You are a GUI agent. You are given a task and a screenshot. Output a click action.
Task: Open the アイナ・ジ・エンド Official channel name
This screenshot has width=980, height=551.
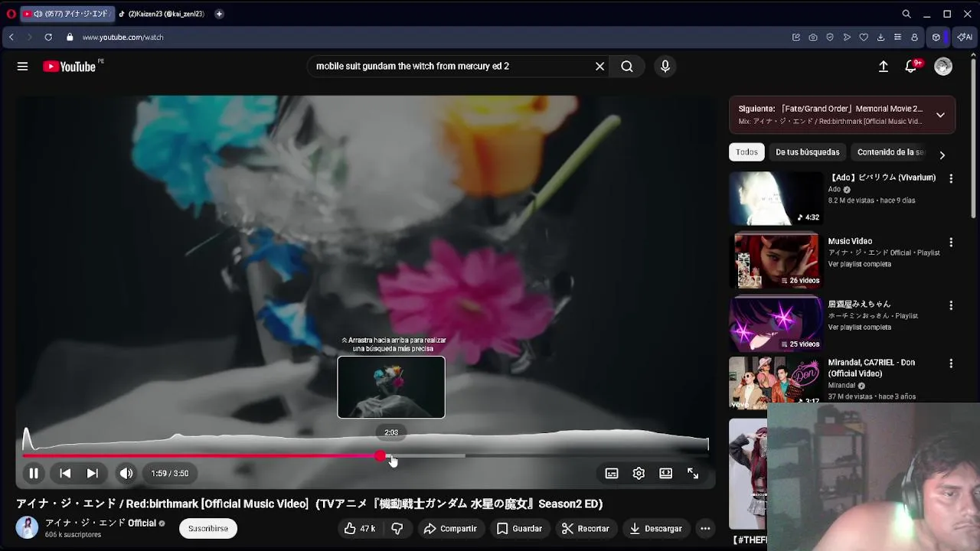(x=100, y=523)
